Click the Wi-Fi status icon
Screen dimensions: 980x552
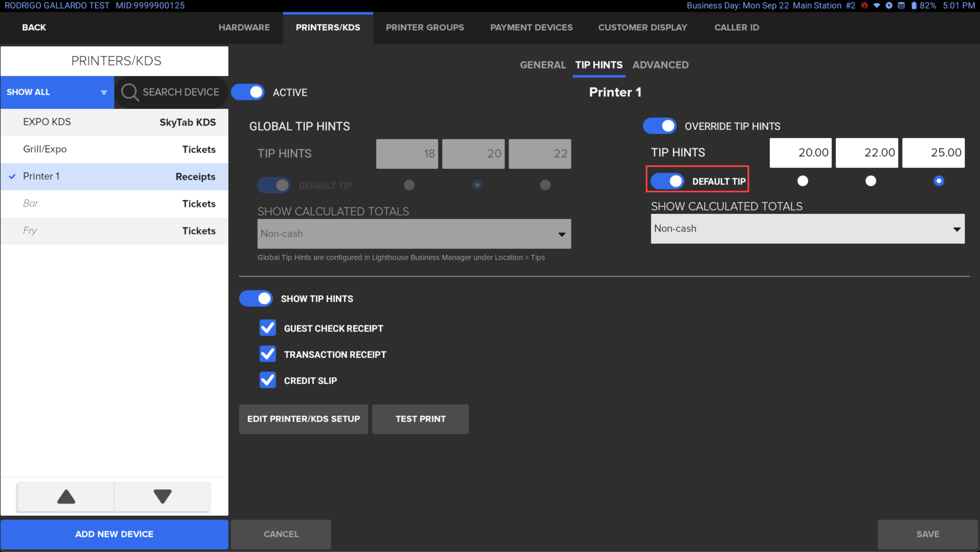pos(877,6)
